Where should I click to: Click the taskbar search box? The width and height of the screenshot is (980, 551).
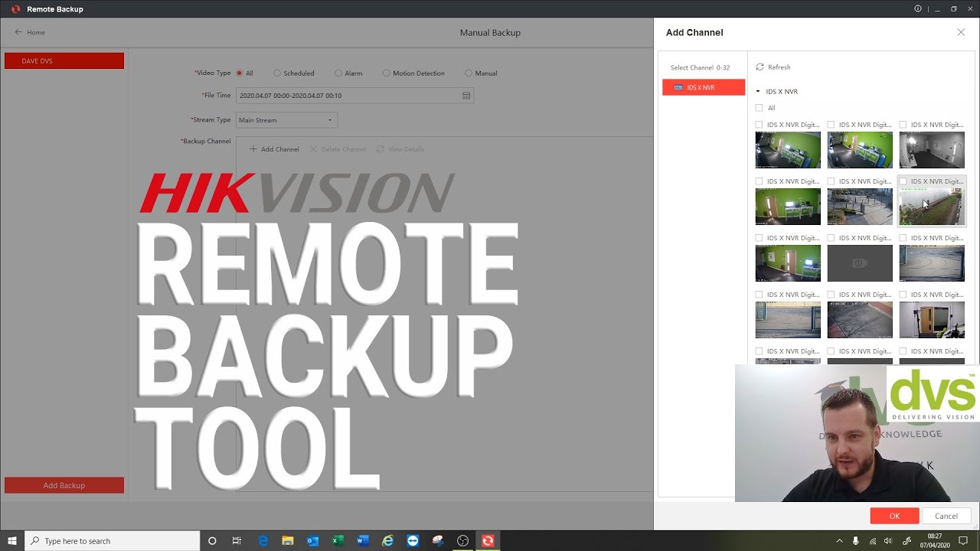[113, 541]
